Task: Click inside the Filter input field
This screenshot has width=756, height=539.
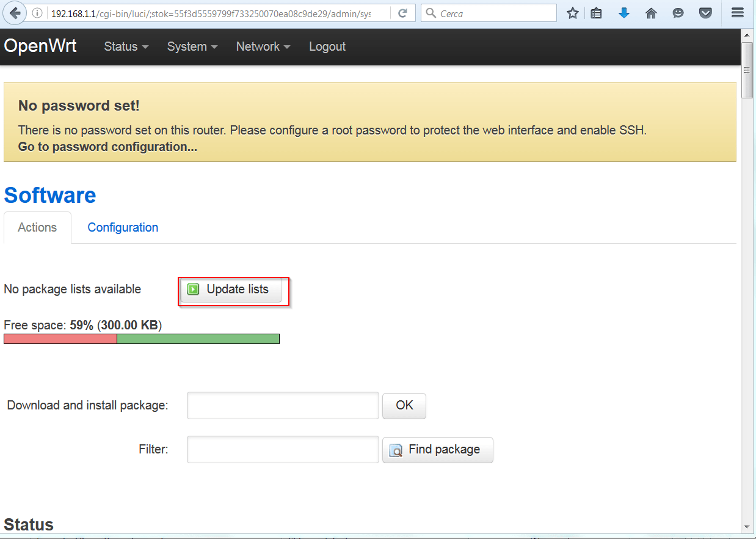Action: tap(282, 449)
